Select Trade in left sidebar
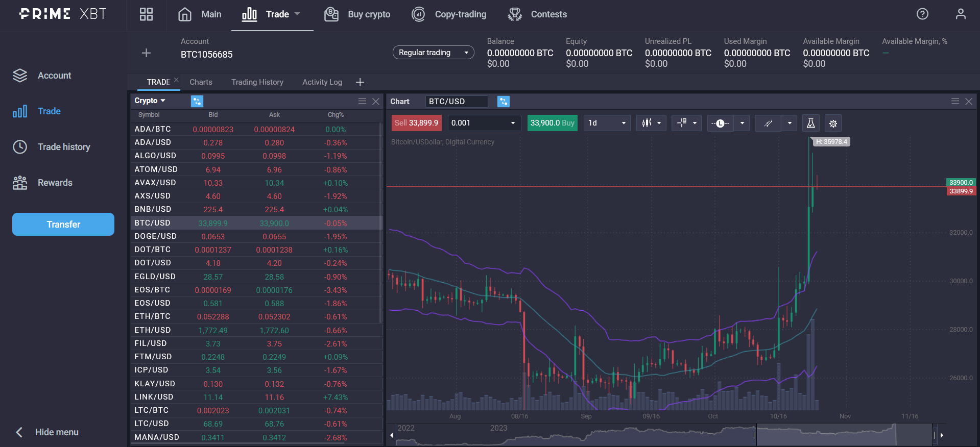Image resolution: width=980 pixels, height=447 pixels. point(37,111)
